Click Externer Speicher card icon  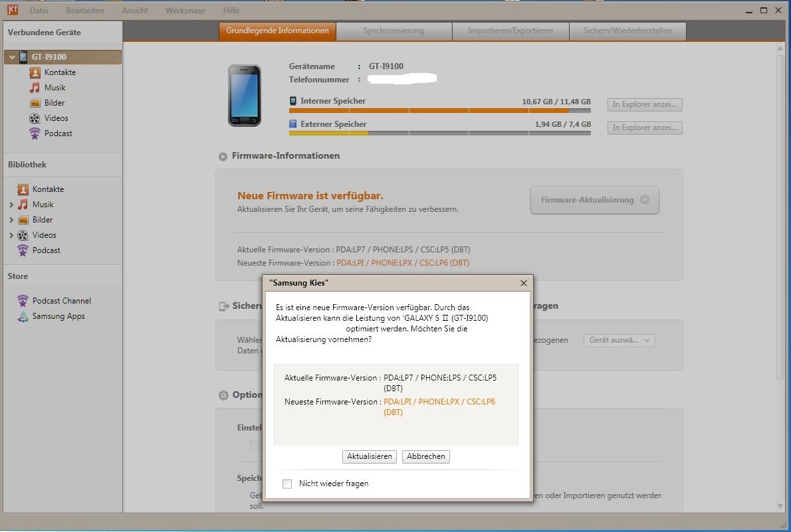(x=293, y=124)
